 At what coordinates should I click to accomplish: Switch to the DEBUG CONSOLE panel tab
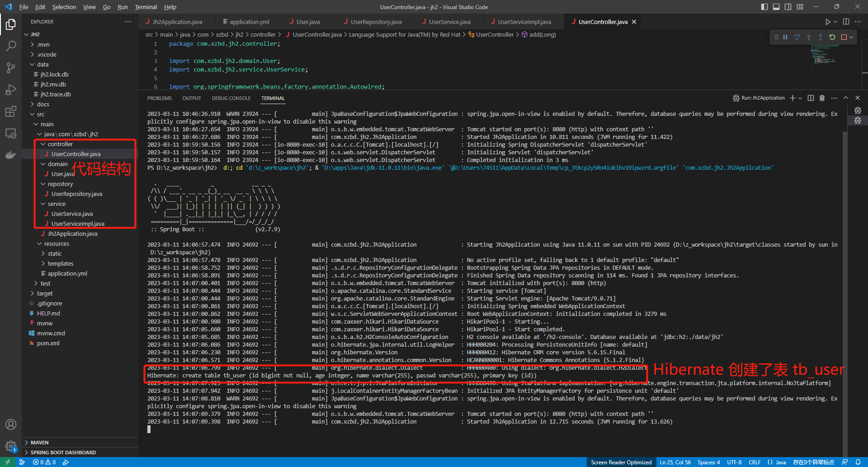click(231, 98)
